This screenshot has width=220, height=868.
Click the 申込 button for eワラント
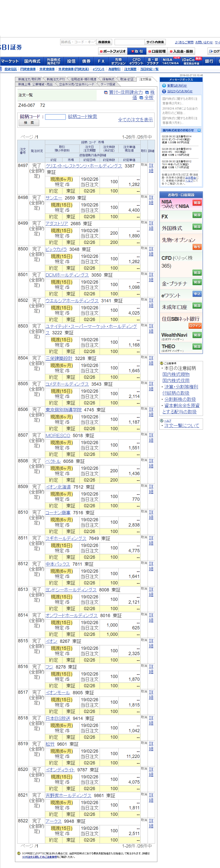[x=197, y=294]
